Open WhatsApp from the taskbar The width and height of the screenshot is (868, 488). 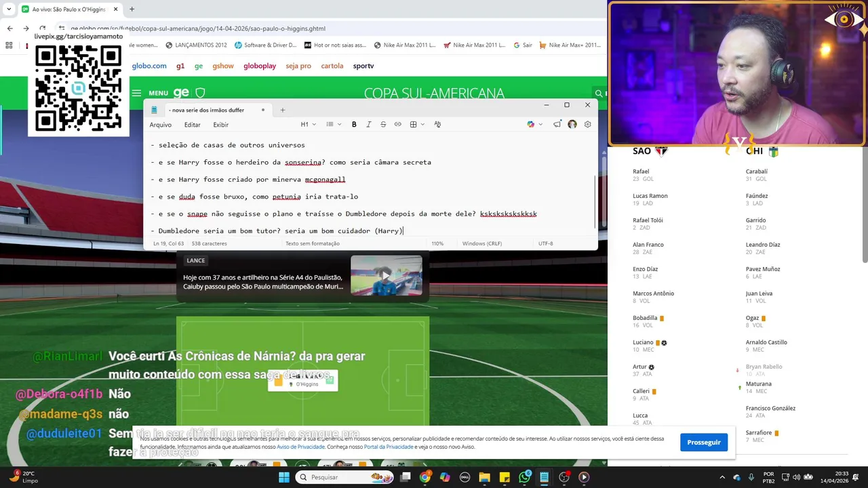point(524,477)
